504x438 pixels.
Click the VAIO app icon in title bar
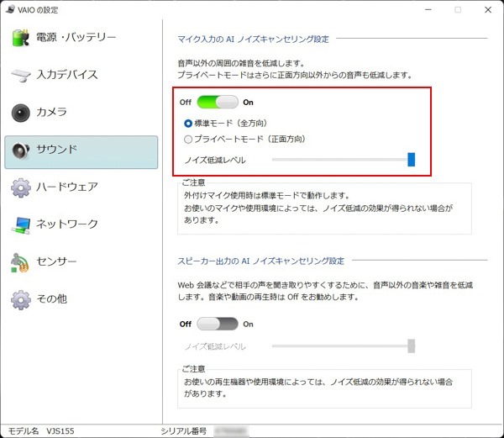click(x=11, y=9)
